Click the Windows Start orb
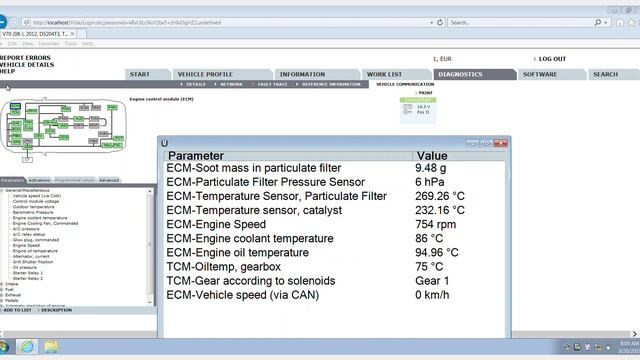The height and width of the screenshot is (360, 640). coord(3,347)
